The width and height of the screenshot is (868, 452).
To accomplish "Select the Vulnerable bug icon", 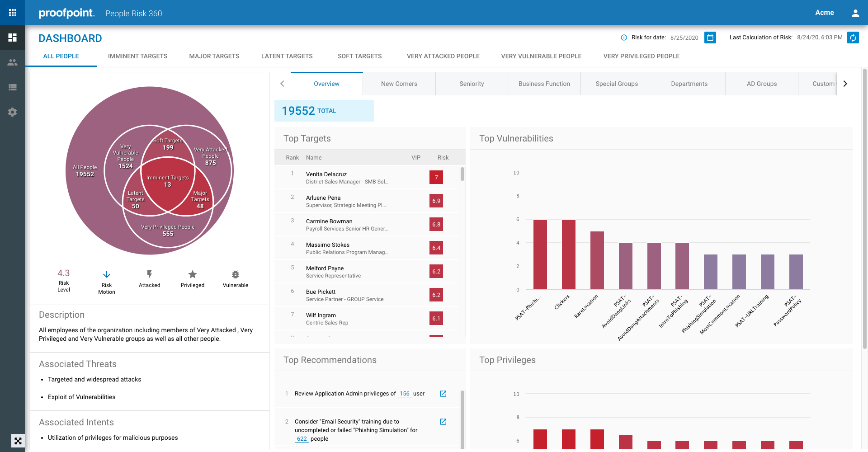I will [x=236, y=274].
